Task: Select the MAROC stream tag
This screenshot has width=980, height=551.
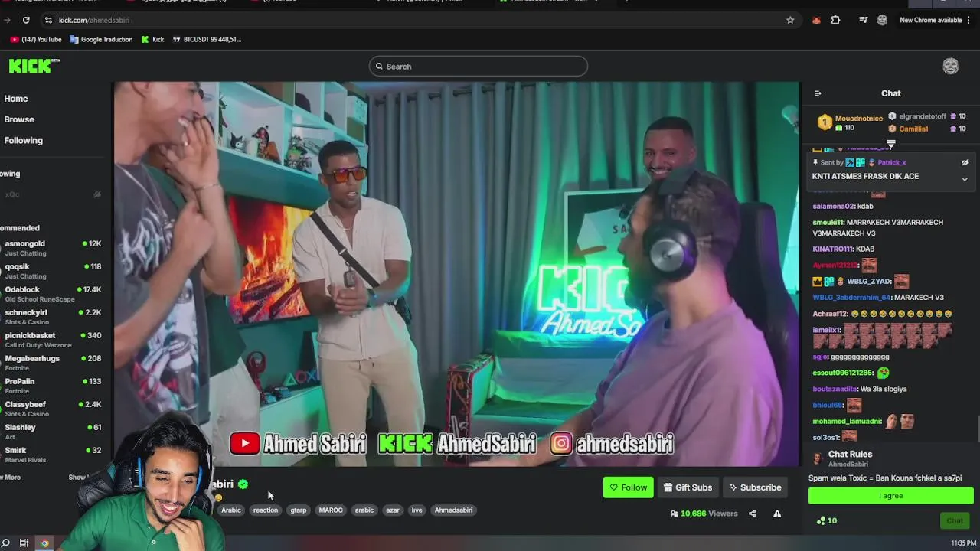Action: [331, 510]
